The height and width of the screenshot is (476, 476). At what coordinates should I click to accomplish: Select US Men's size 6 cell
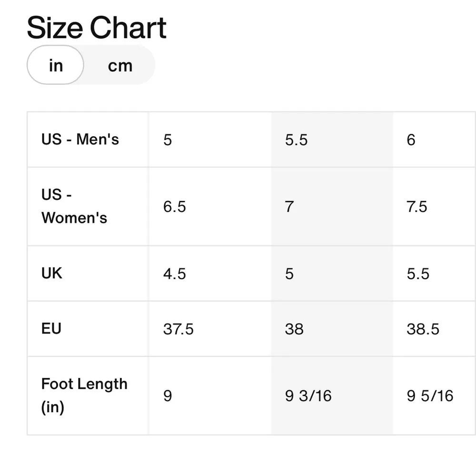[x=411, y=140]
